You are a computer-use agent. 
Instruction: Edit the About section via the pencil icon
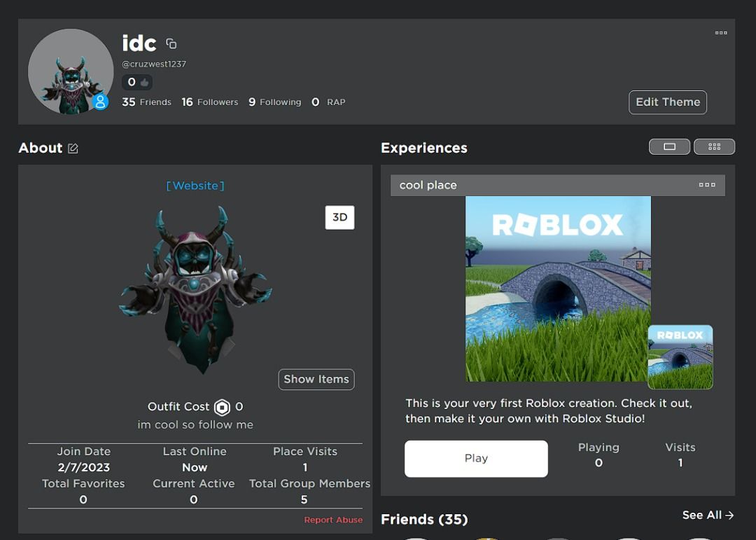tap(73, 148)
